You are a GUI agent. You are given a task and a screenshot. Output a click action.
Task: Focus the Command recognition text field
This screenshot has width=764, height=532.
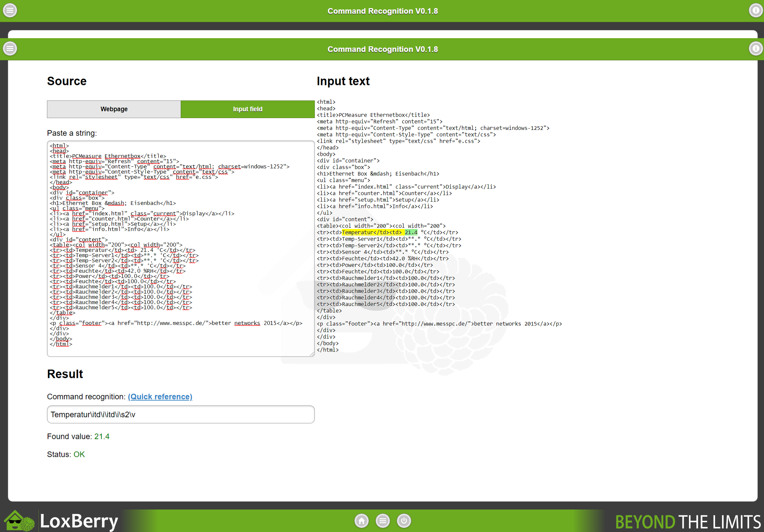coord(181,415)
